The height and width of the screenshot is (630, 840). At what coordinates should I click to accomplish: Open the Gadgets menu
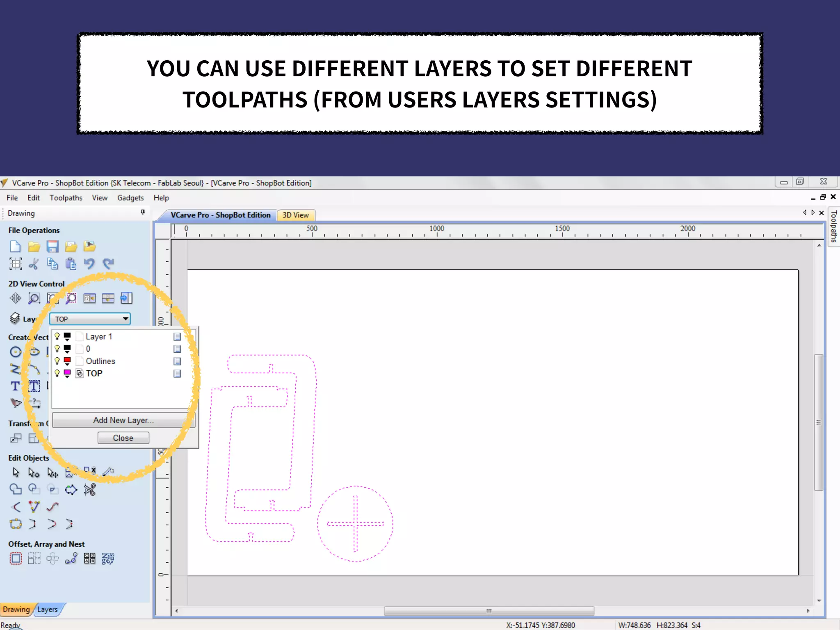click(130, 198)
